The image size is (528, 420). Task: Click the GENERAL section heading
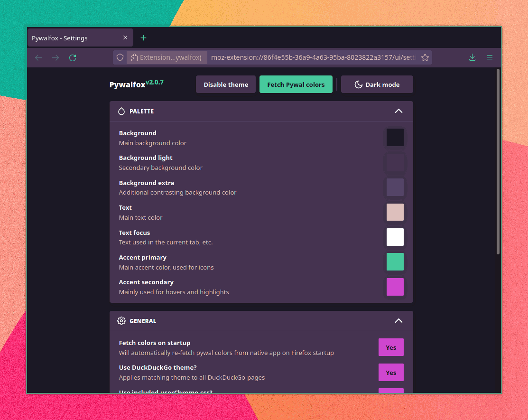point(143,321)
